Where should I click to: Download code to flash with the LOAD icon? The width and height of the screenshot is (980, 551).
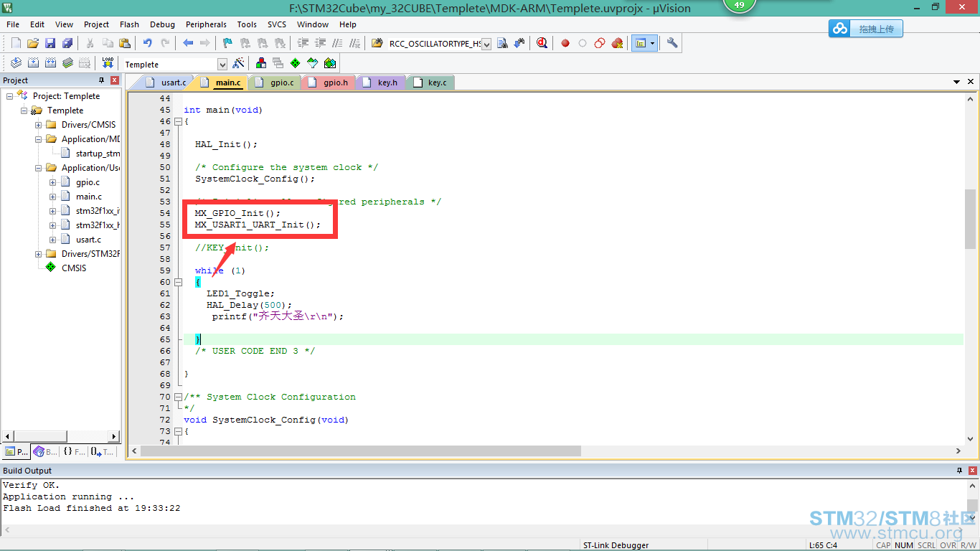tap(108, 63)
